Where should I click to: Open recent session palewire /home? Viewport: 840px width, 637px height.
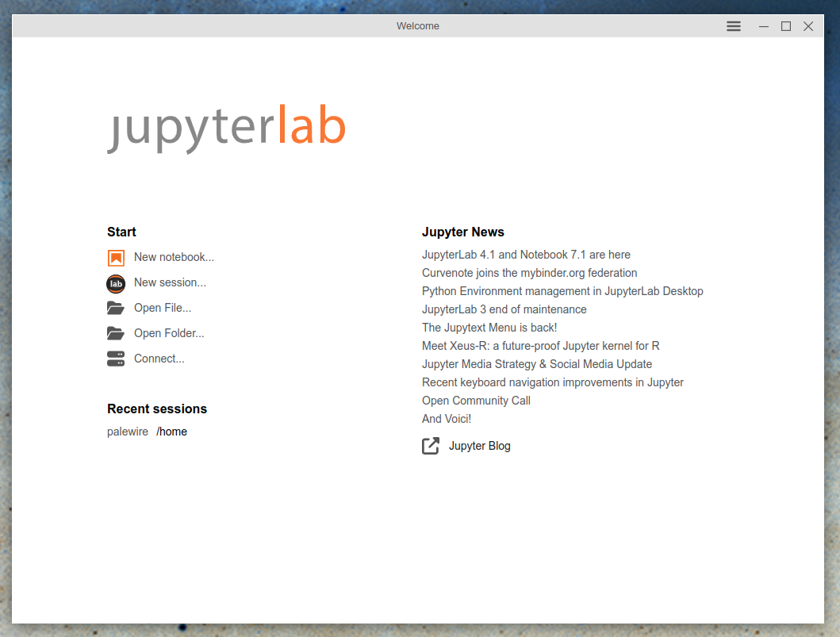pyautogui.click(x=147, y=432)
